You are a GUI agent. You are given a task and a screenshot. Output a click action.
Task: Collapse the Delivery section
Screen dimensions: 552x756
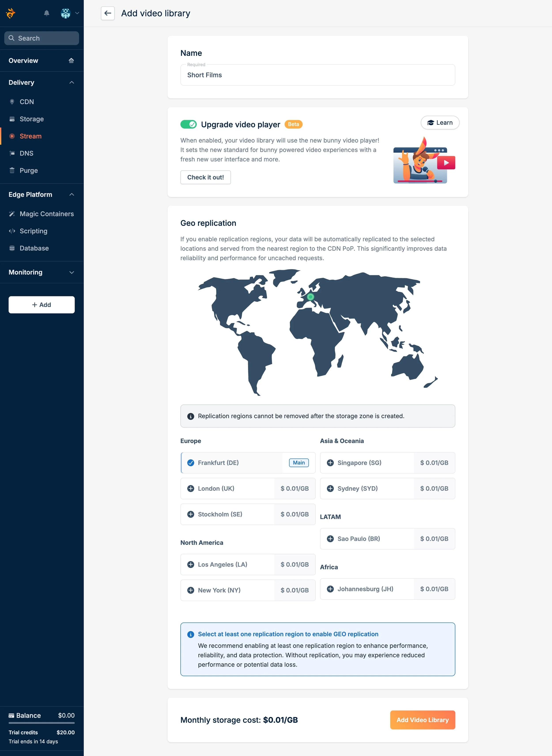[71, 82]
